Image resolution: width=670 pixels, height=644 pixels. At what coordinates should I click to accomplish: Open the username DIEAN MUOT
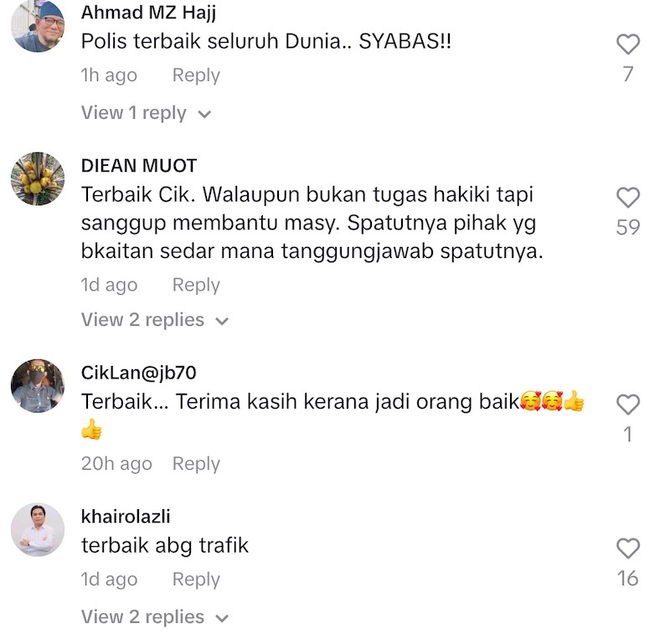(139, 165)
